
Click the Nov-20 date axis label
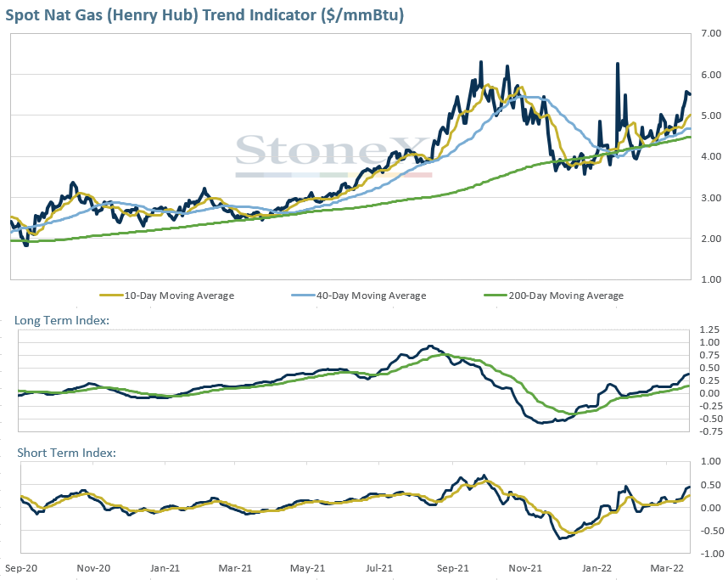(x=93, y=568)
